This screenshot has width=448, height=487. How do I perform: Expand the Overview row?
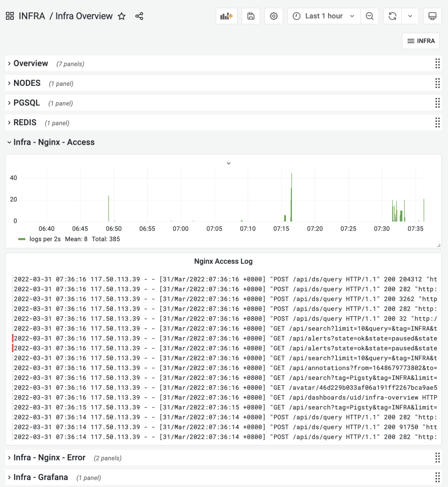31,63
